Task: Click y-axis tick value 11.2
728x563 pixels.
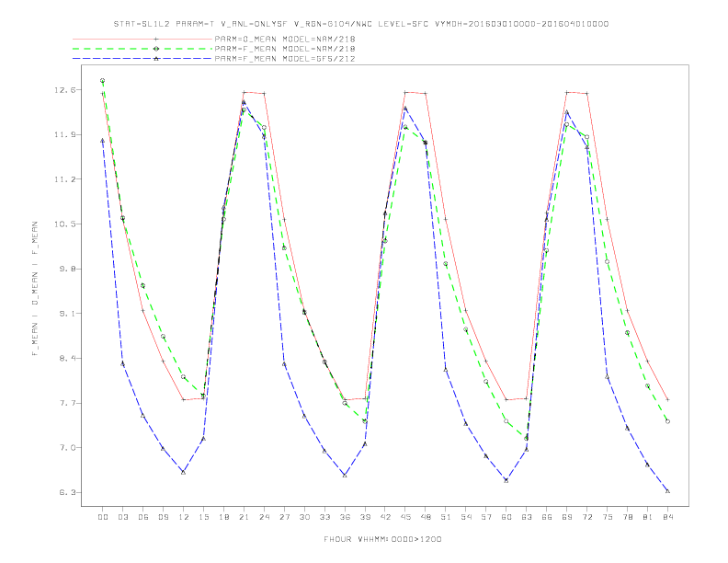Action: 64,179
